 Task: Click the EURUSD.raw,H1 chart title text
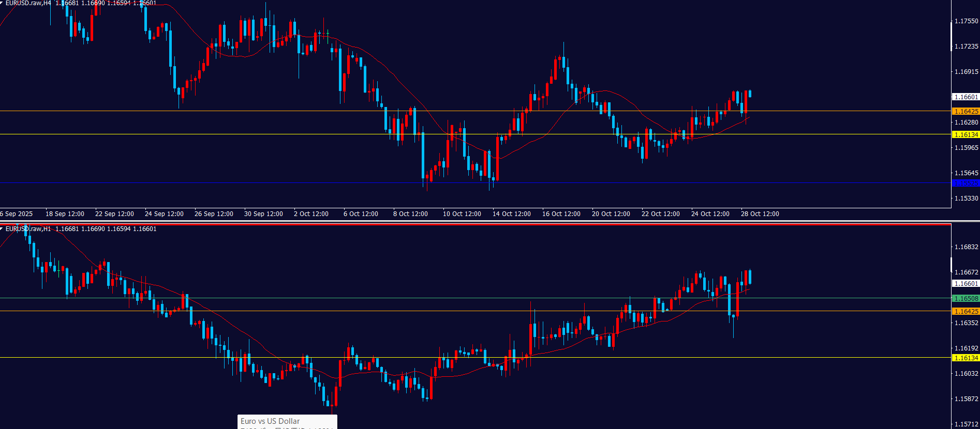(28, 228)
